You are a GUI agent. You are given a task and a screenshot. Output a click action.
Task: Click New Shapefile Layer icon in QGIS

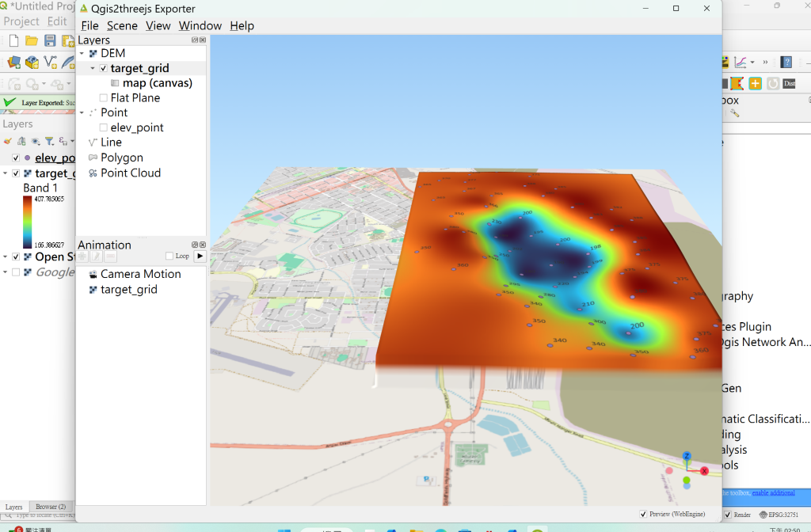click(50, 63)
